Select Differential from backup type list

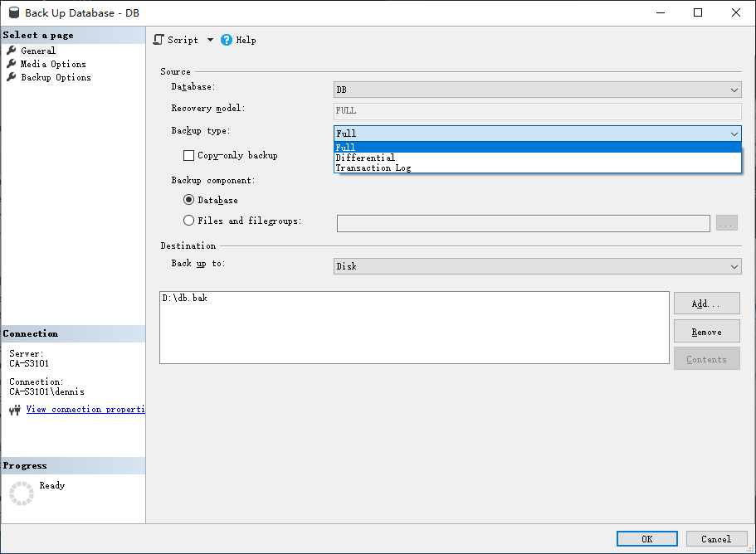pyautogui.click(x=365, y=158)
